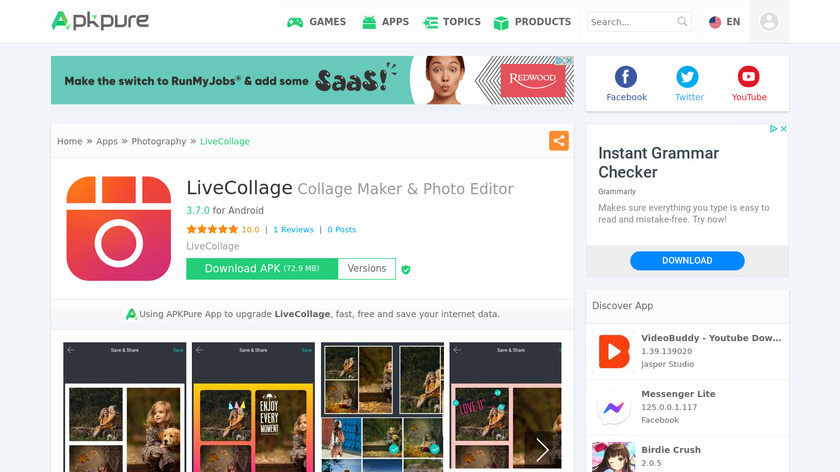Open the Messenger Lite title

tap(678, 394)
